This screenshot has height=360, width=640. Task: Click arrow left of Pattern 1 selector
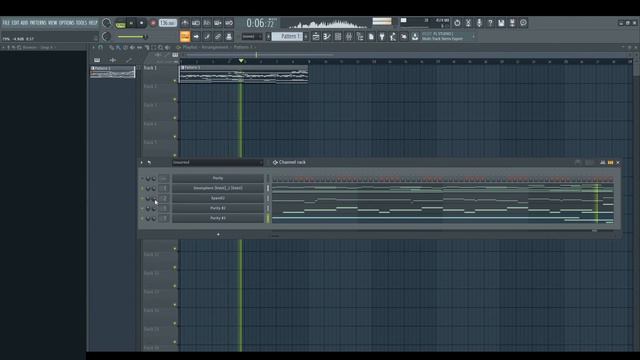(269, 37)
